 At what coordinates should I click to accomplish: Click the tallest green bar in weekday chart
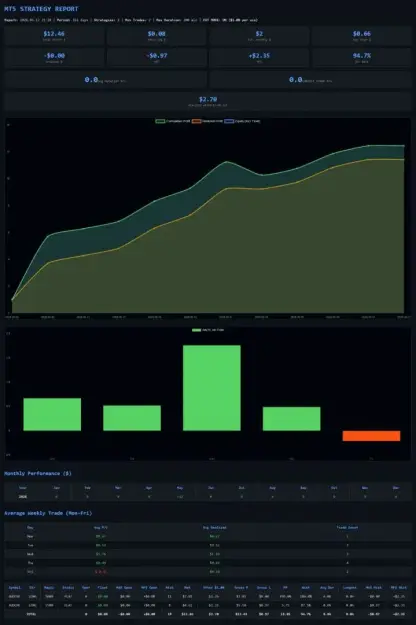[x=212, y=387]
